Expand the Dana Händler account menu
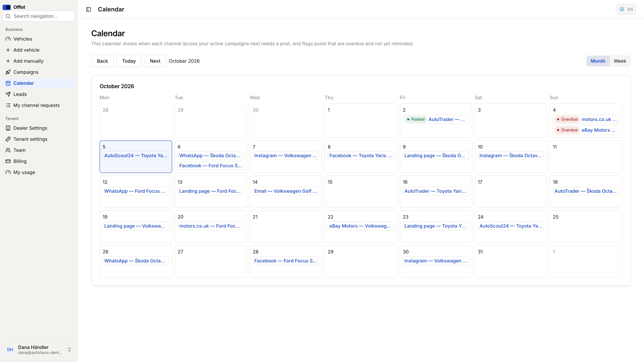The width and height of the screenshot is (644, 362). pos(39,349)
